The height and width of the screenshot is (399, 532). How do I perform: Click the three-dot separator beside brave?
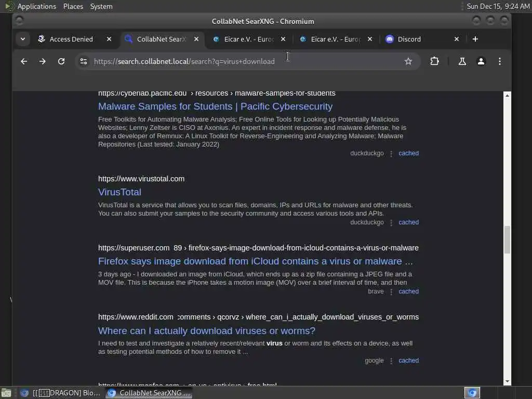click(391, 292)
